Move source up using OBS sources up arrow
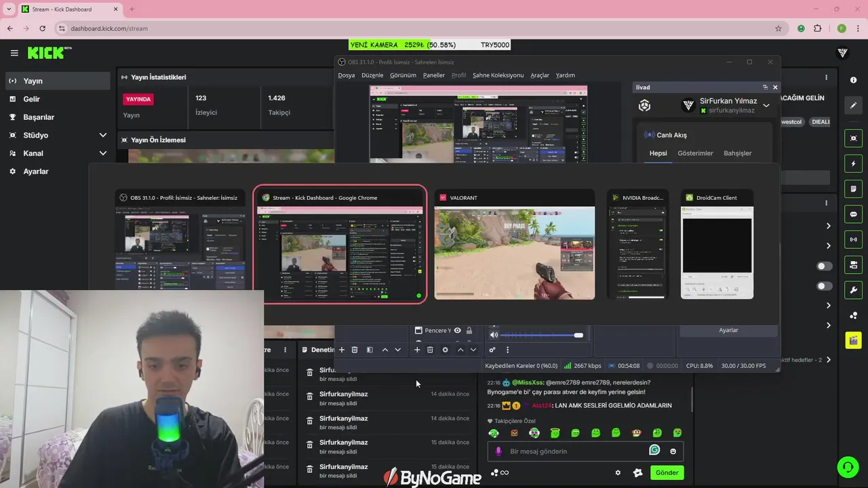 tap(460, 350)
